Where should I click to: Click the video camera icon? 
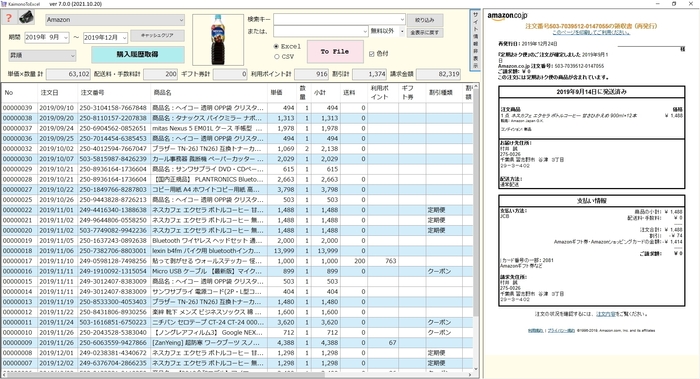[26, 18]
